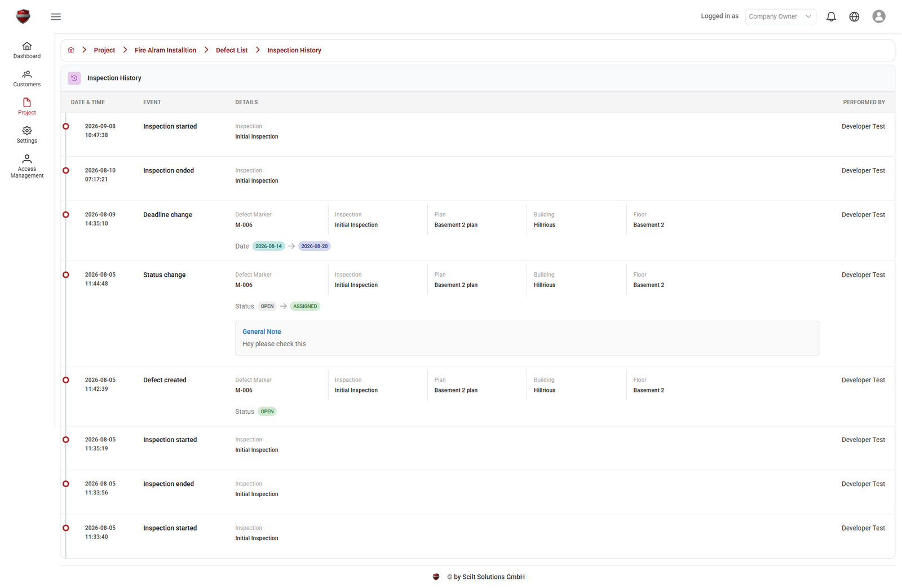The image size is (902, 588).
Task: Click 'Basement 2 plan' in Status change row
Action: pos(456,285)
